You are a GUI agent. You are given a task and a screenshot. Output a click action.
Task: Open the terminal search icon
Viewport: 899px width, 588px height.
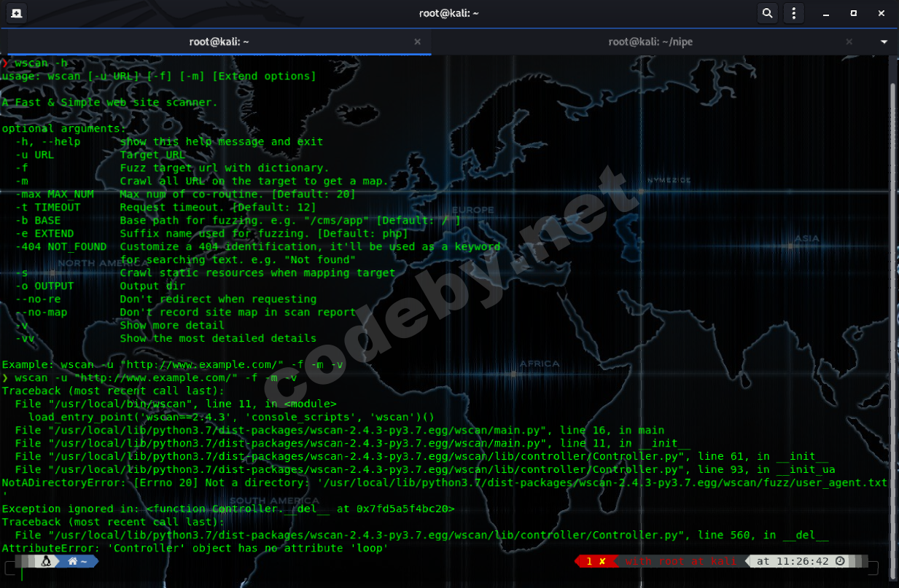[767, 13]
